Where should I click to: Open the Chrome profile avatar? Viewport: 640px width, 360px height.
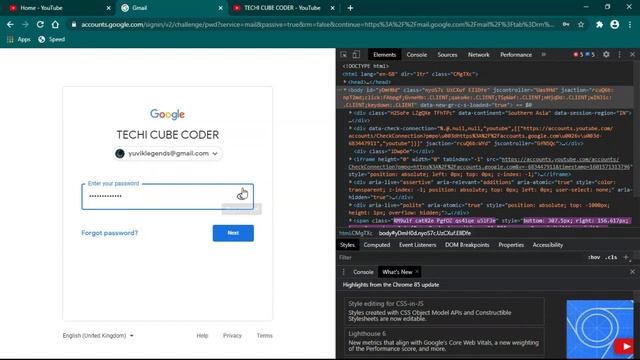click(x=614, y=24)
